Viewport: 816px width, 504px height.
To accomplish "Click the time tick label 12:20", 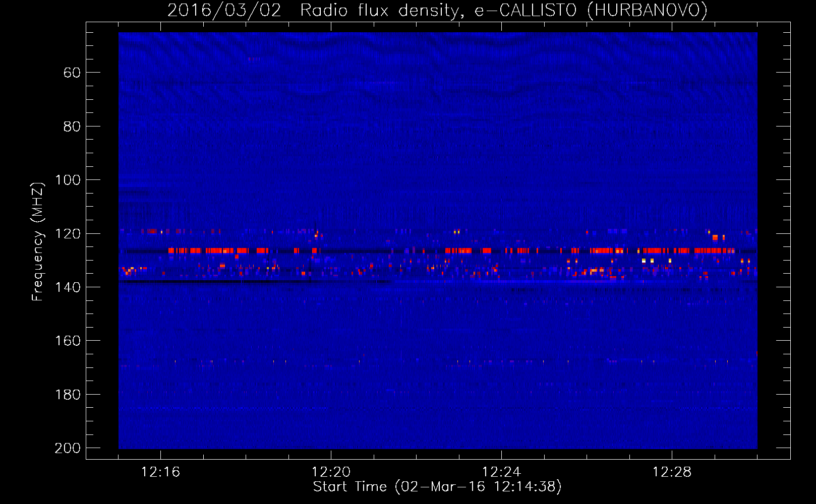I will coord(331,472).
